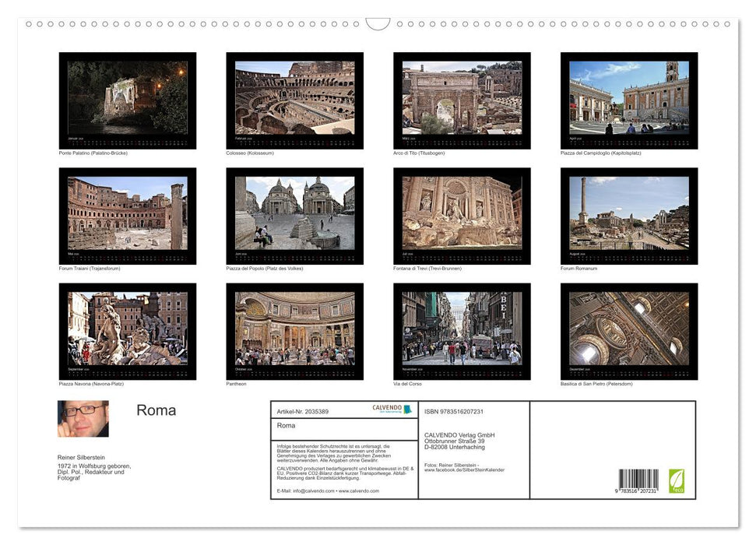This screenshot has width=756, height=545.
Task: Click the Roma title text
Action: tap(156, 410)
